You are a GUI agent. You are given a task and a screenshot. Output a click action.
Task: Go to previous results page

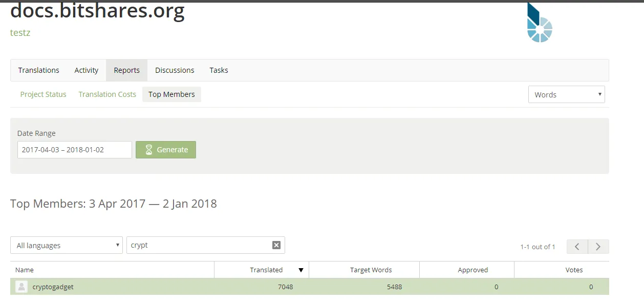[577, 247]
